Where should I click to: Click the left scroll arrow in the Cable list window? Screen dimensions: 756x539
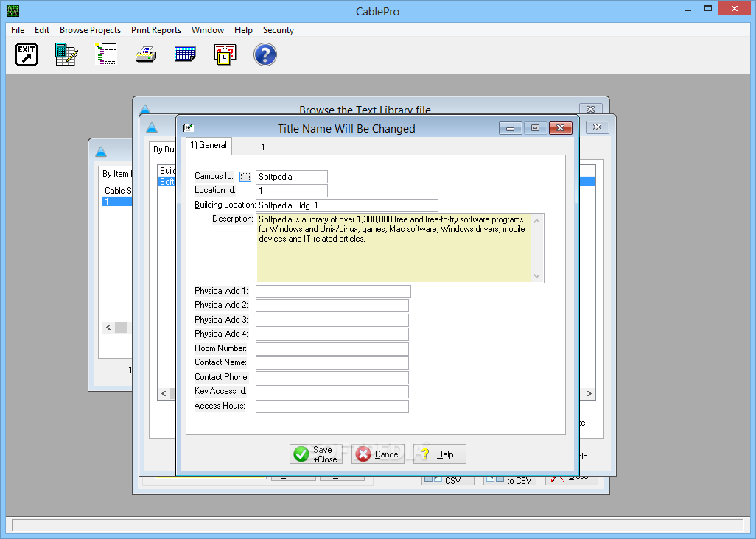coord(108,327)
